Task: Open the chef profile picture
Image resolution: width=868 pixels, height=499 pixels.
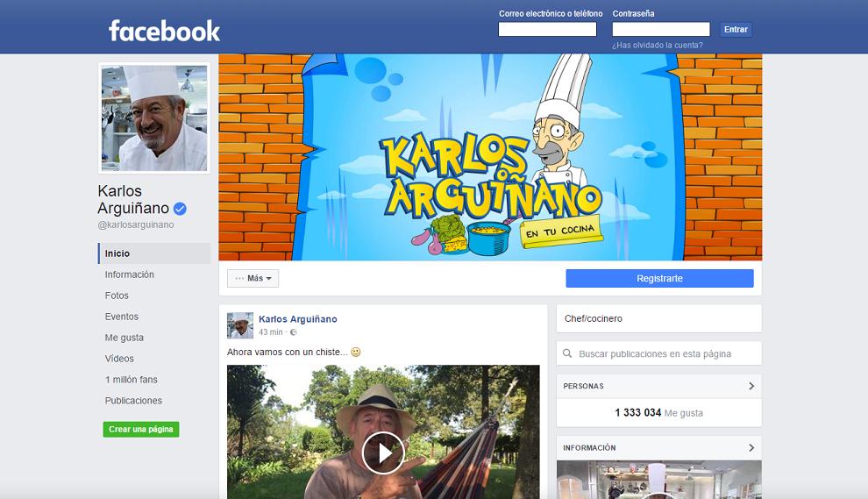Action: pyautogui.click(x=154, y=118)
